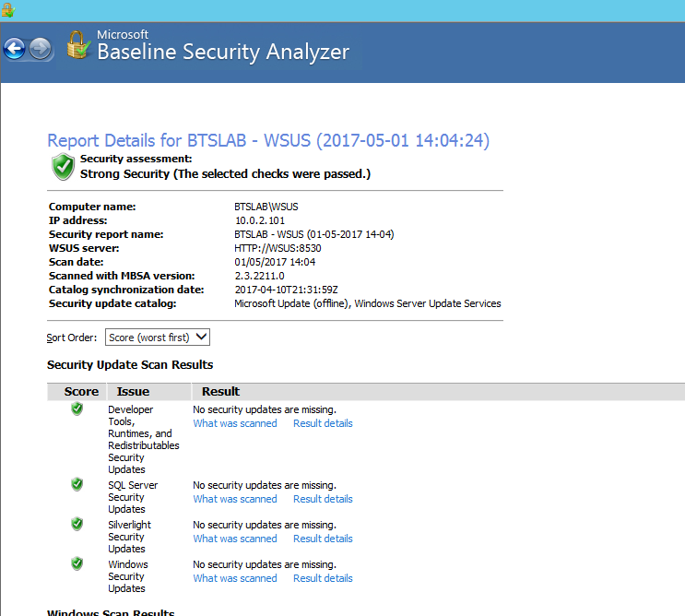
Task: Open Result details for SQL Server
Action: (x=323, y=499)
